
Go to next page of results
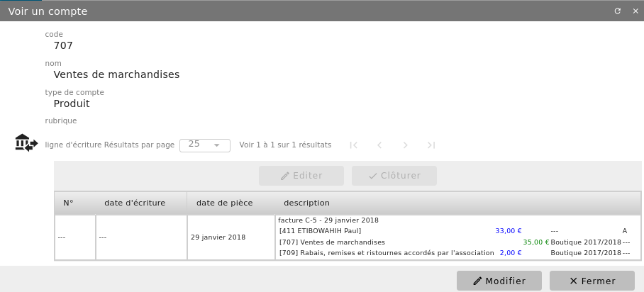406,145
